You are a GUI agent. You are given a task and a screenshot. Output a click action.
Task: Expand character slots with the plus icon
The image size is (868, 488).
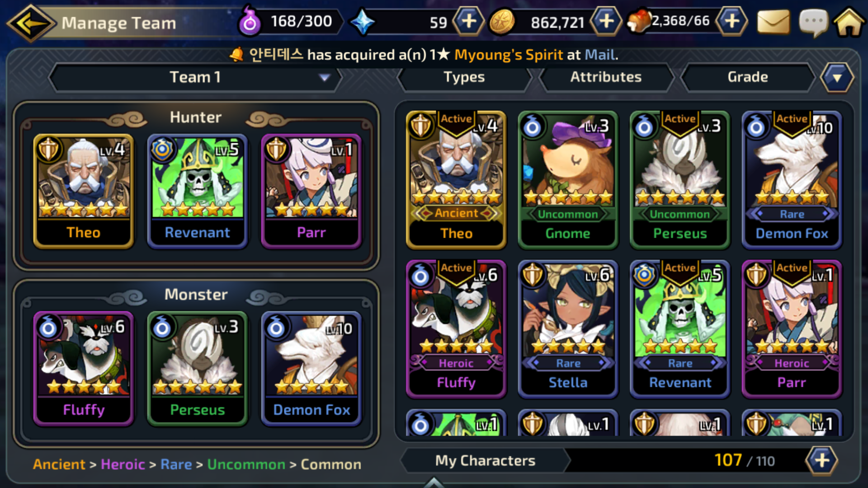pyautogui.click(x=821, y=460)
